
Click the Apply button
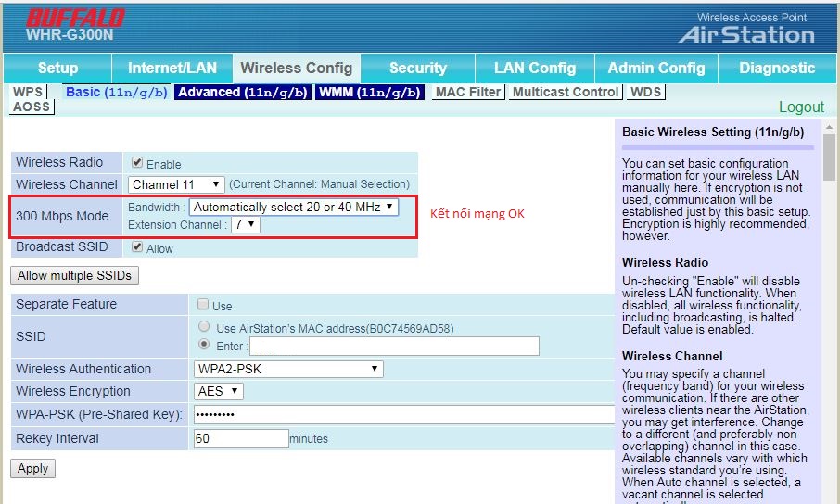click(x=32, y=469)
